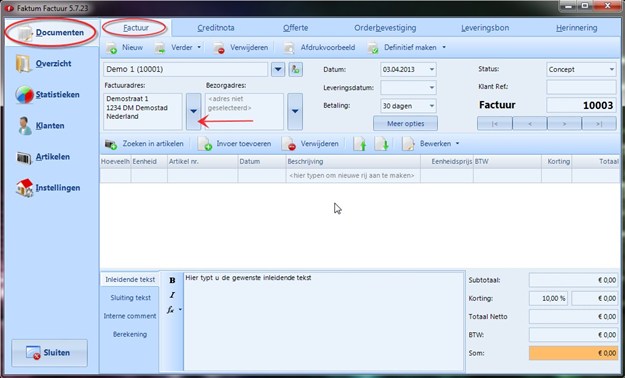
Task: Open the Leveringsbon tab
Action: click(x=485, y=28)
